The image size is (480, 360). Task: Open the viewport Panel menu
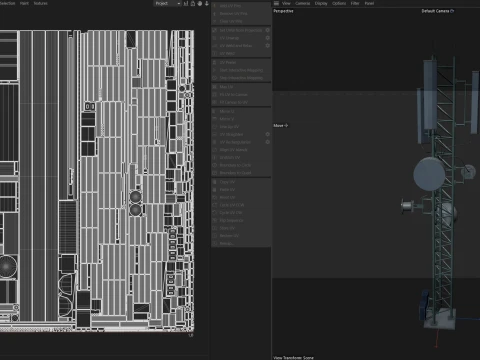pos(369,3)
